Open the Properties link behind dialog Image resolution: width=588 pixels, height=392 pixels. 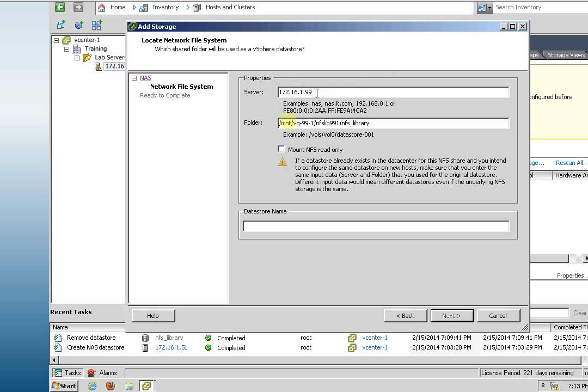click(572, 275)
